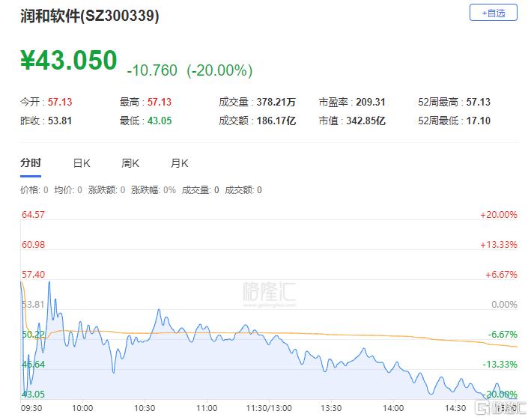Click the chart readout 成交量: 0
The image size is (531, 420).
[201, 190]
